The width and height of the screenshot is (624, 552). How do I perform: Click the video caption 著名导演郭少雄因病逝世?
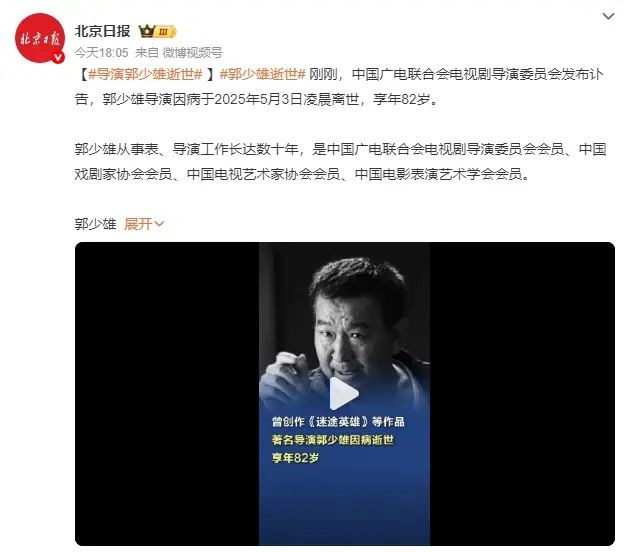point(333,440)
